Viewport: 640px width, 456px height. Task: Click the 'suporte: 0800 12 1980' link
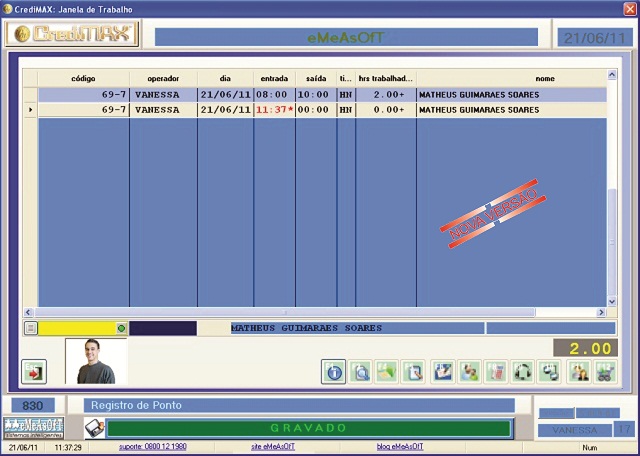[152, 447]
